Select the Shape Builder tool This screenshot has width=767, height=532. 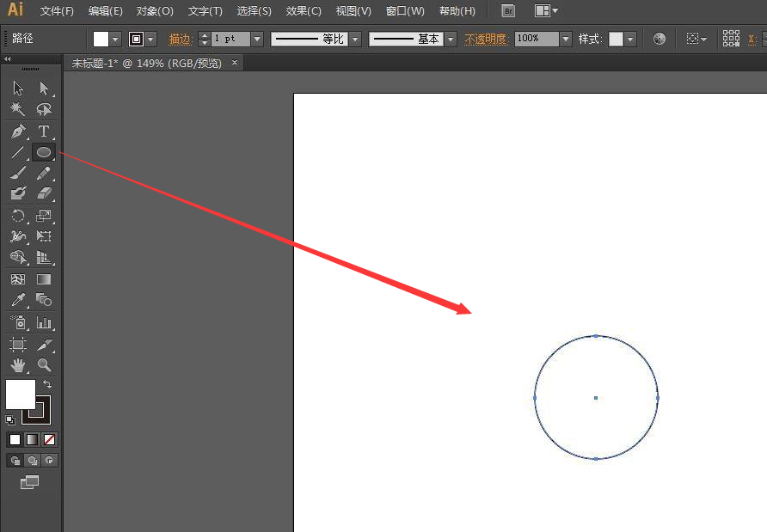(x=18, y=257)
